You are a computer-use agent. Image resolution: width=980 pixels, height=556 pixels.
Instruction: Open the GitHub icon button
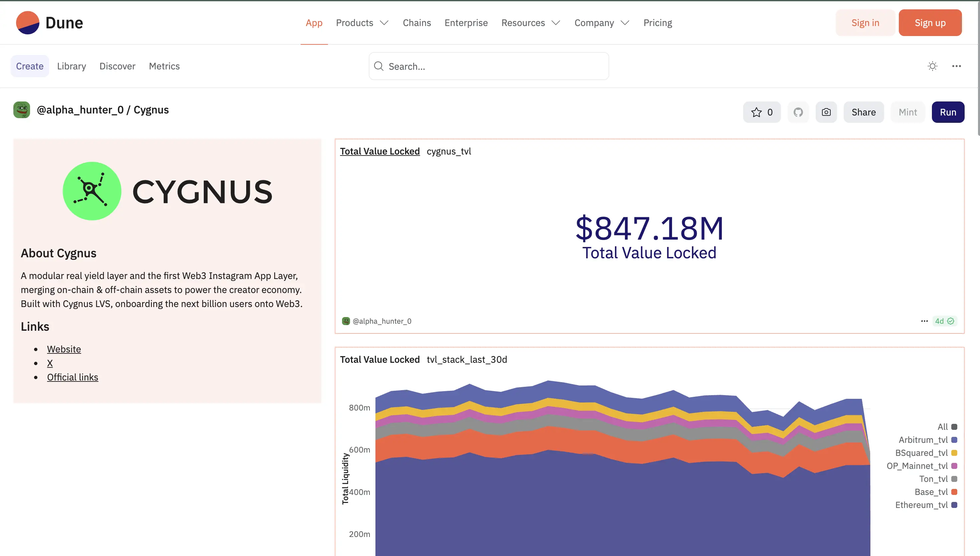[798, 112]
